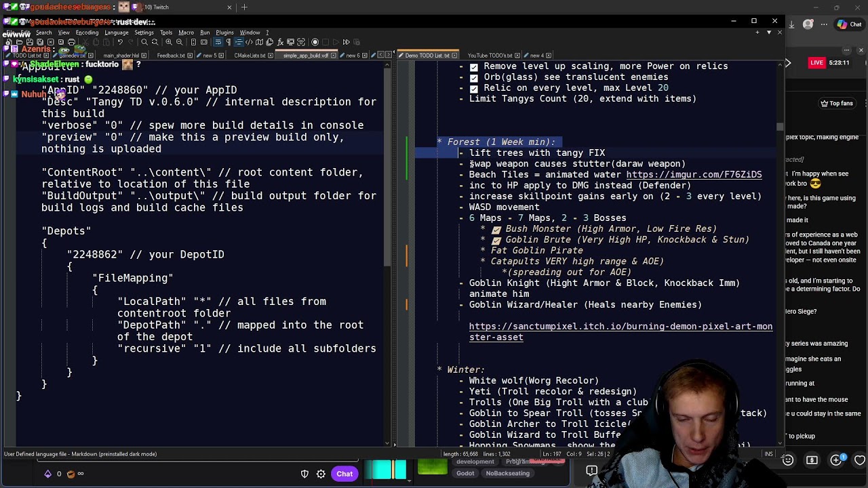Click the Copilot Chat button

click(x=849, y=24)
